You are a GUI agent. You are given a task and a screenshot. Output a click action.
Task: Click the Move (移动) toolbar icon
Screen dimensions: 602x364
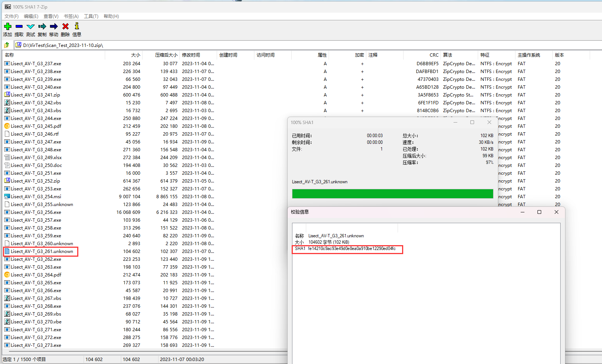[54, 26]
